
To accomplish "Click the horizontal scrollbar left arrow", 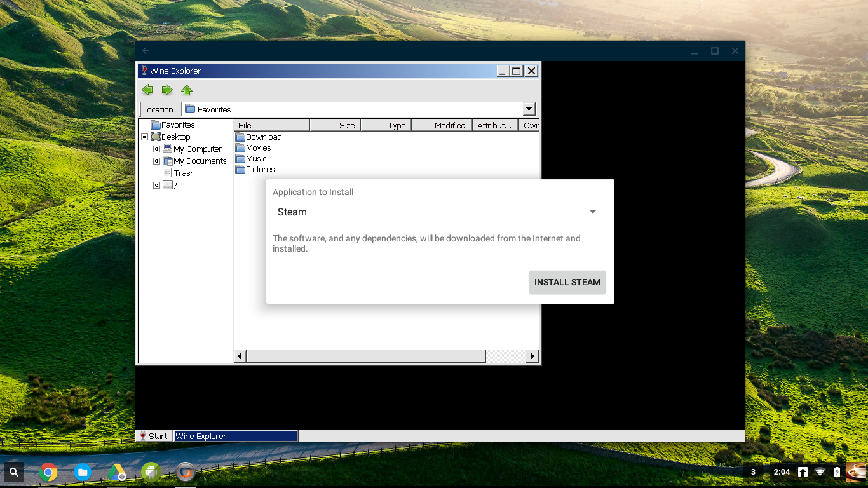I will pyautogui.click(x=240, y=356).
